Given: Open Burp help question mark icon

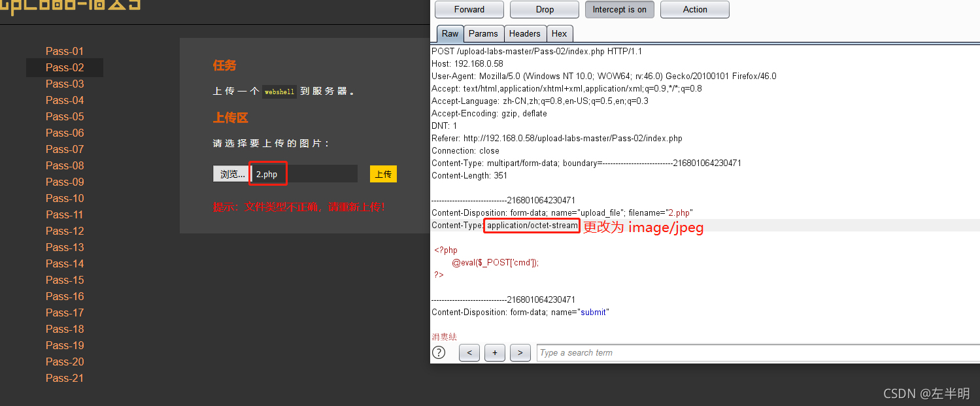Looking at the screenshot, I should (439, 352).
